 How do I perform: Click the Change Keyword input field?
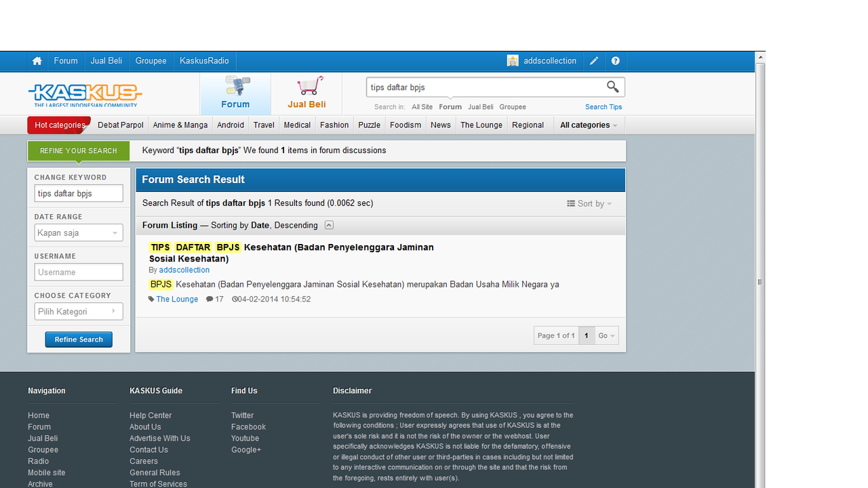pos(79,193)
